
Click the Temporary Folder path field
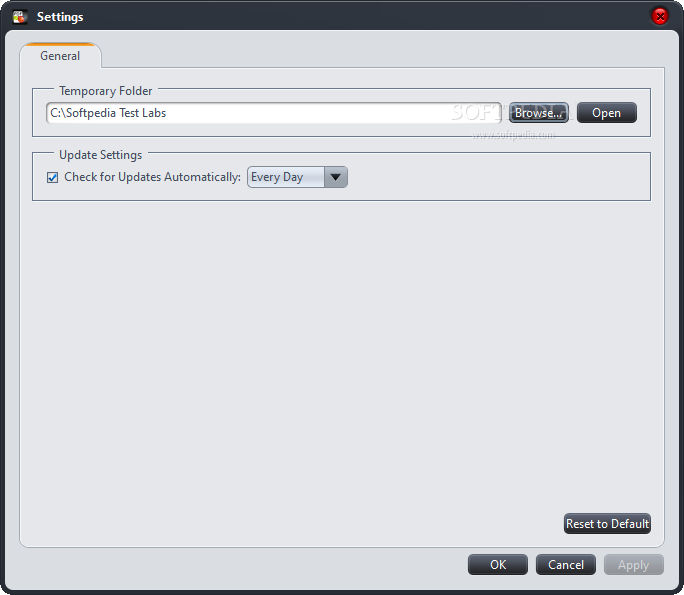point(274,113)
